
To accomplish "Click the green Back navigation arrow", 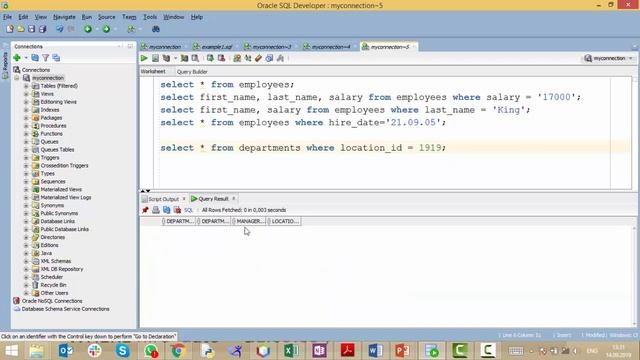I will coord(88,29).
